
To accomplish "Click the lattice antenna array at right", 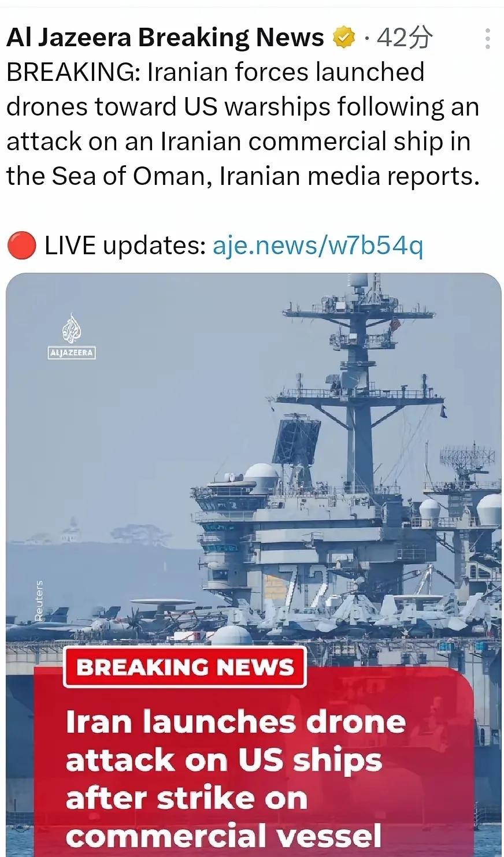I will click(467, 458).
